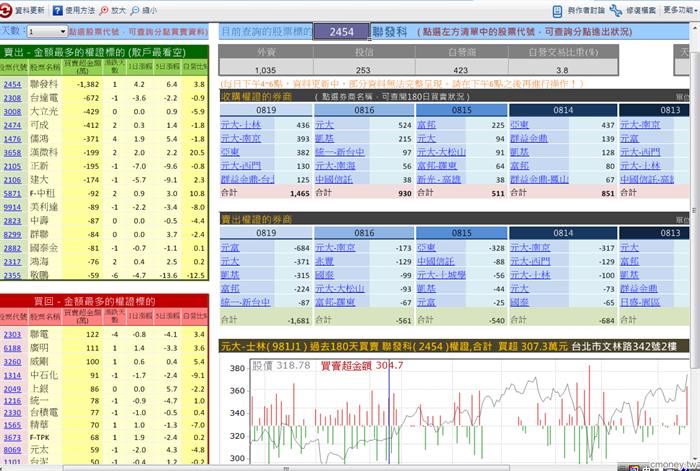Open 群益金鼎-鳳山 broker under buyers 0814

pyautogui.click(x=539, y=179)
